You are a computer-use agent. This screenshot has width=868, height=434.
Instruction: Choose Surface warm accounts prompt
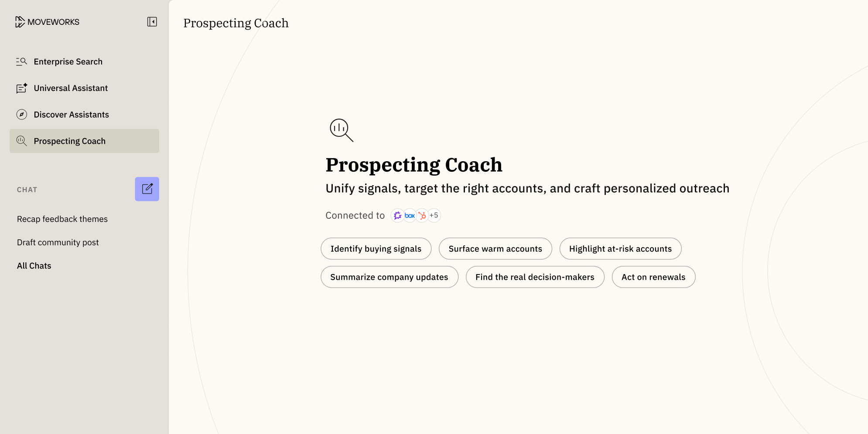point(495,249)
